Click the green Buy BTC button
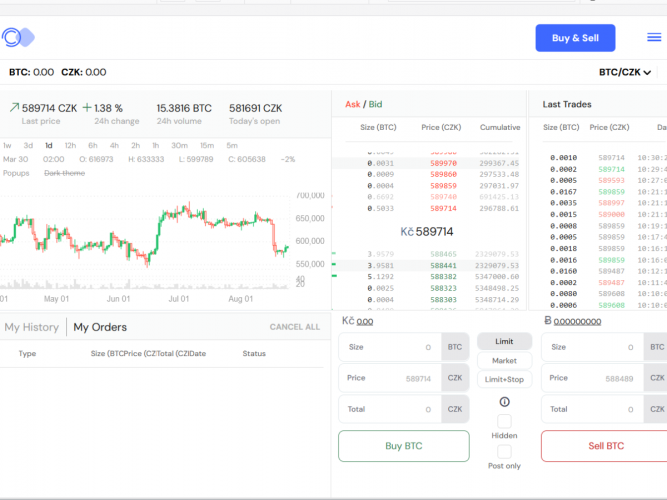The height and width of the screenshot is (500, 667). click(x=404, y=446)
